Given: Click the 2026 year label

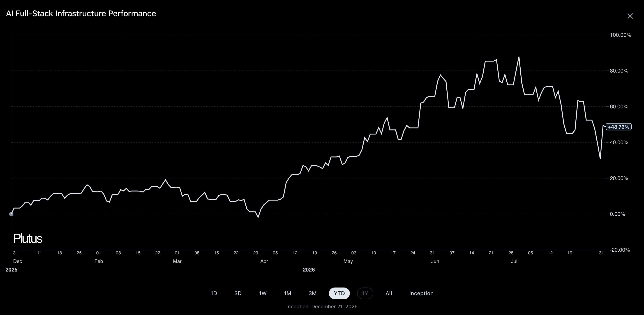Looking at the screenshot, I should 309,270.
